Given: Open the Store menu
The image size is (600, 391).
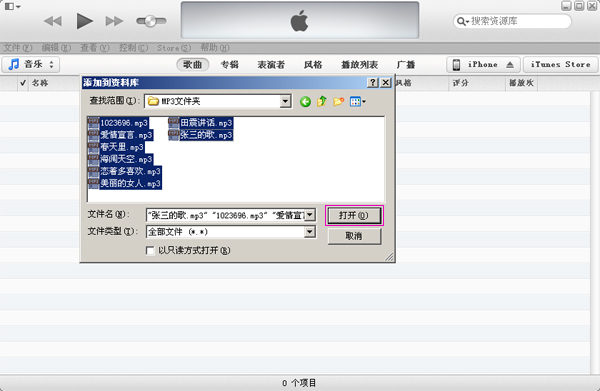Looking at the screenshot, I should [174, 48].
